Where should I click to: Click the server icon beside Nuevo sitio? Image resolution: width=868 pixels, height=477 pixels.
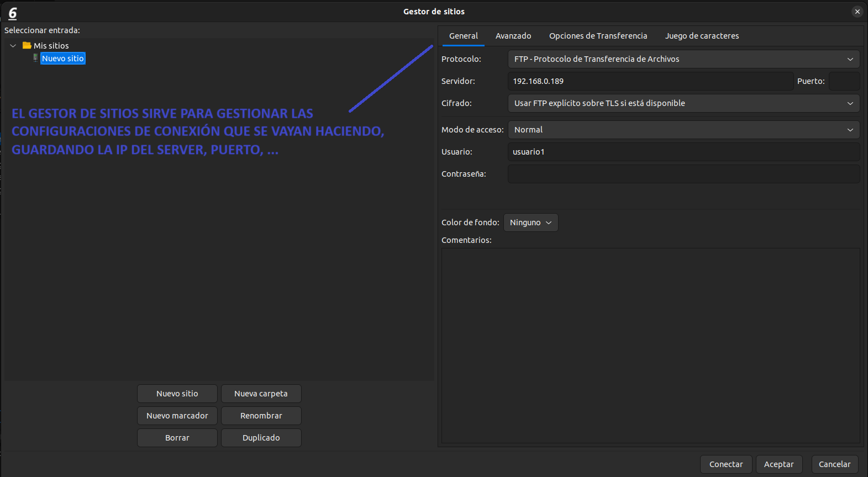point(35,58)
